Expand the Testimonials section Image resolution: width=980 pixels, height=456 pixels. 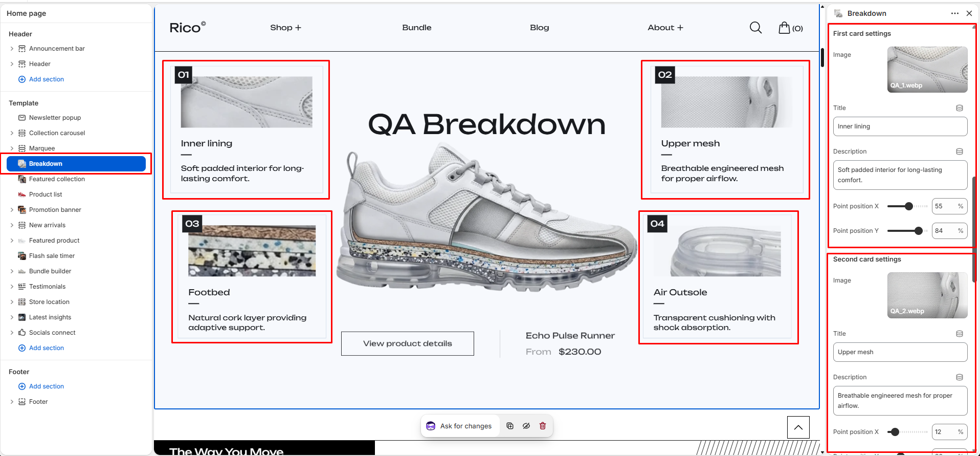[x=12, y=287]
